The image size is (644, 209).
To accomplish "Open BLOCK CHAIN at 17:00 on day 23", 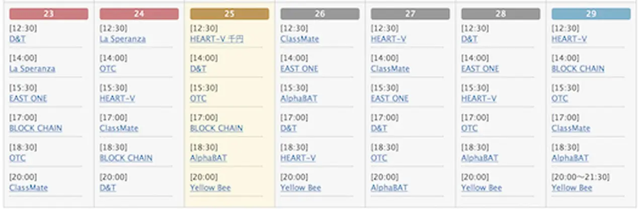I will click(x=36, y=128).
